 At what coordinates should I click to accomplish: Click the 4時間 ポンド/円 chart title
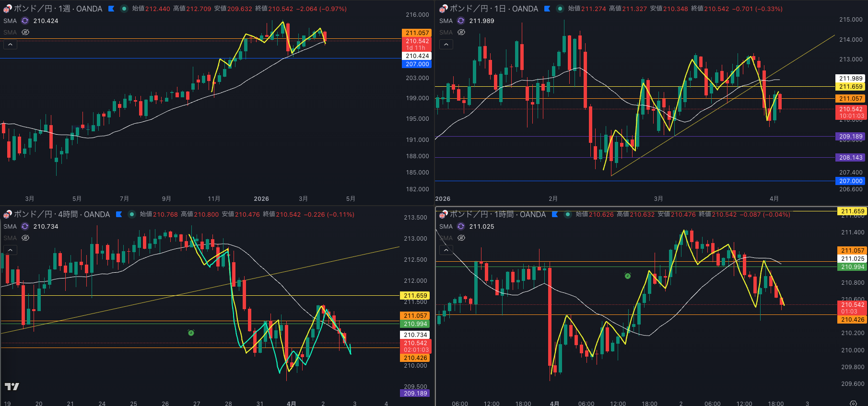click(x=61, y=214)
